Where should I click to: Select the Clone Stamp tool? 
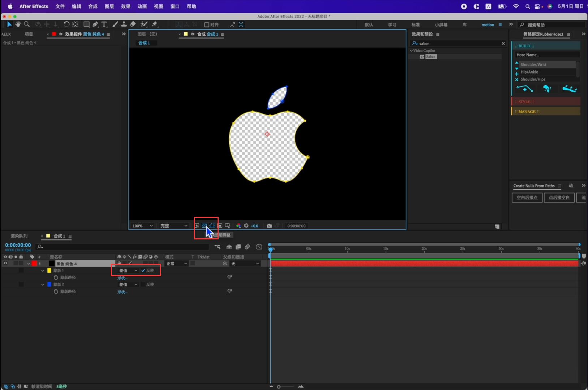pos(124,24)
